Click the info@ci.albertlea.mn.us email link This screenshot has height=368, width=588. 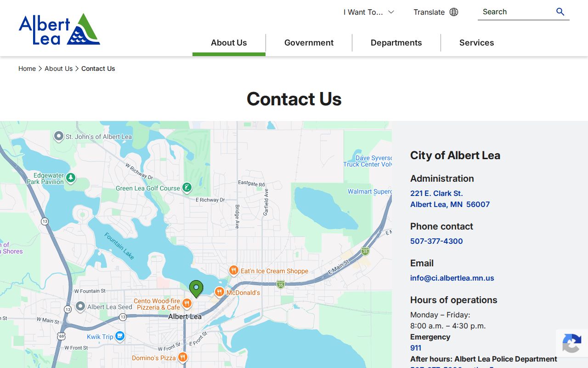click(x=452, y=278)
